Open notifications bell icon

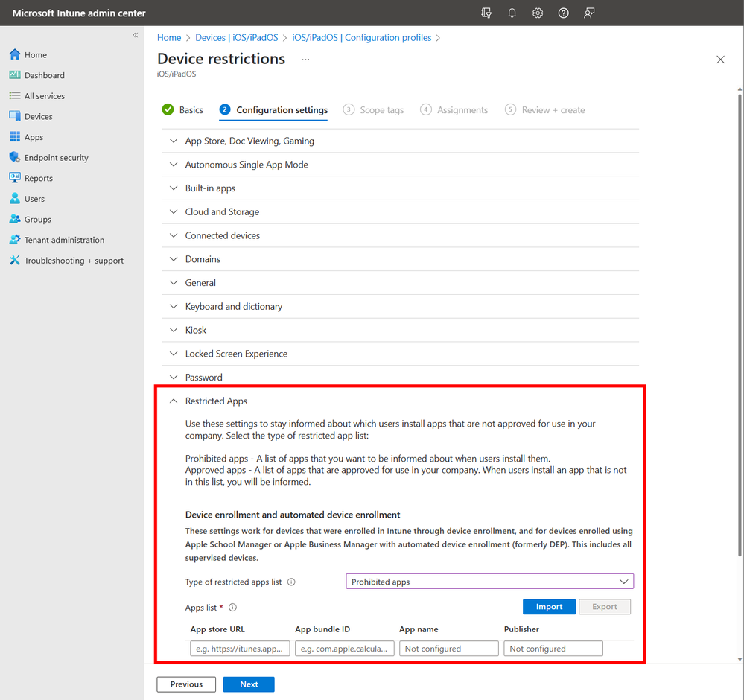pyautogui.click(x=512, y=13)
